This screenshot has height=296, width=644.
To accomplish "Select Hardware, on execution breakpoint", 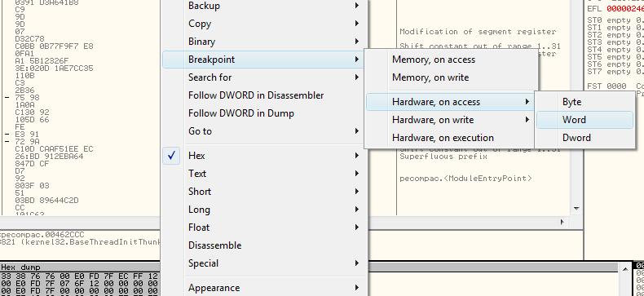I will tap(451, 138).
